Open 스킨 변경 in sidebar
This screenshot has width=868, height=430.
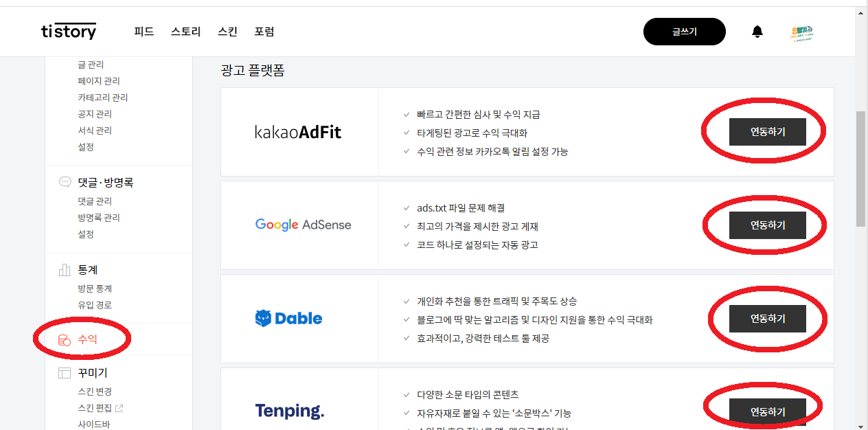coord(95,392)
